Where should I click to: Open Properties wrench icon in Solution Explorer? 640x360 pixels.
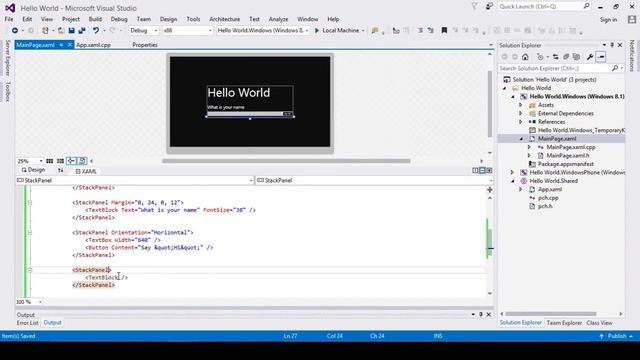[x=590, y=57]
